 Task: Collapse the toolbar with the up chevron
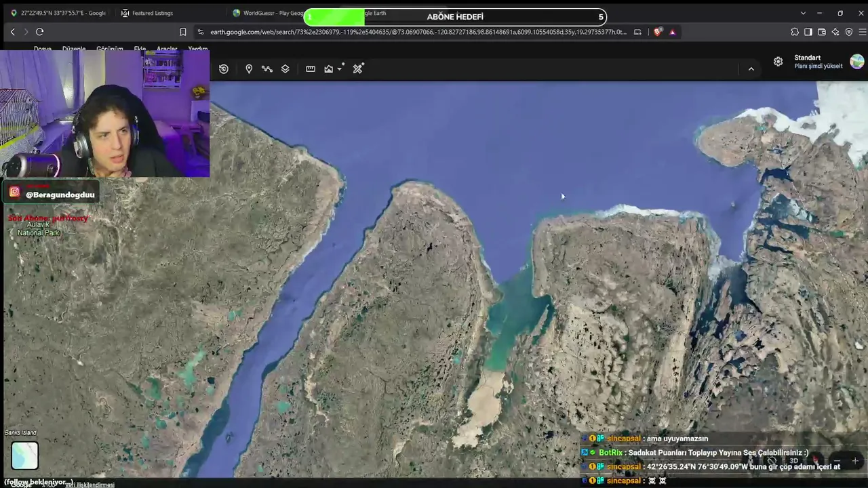(751, 68)
